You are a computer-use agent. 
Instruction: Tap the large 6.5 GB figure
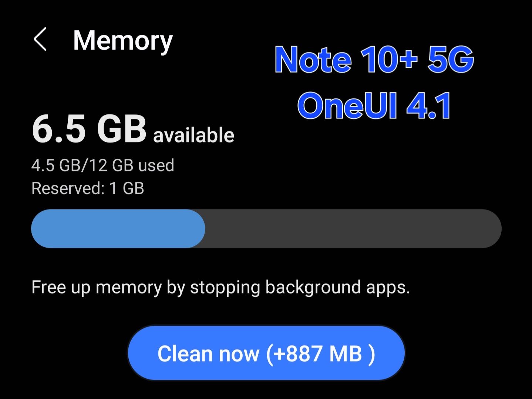(89, 129)
